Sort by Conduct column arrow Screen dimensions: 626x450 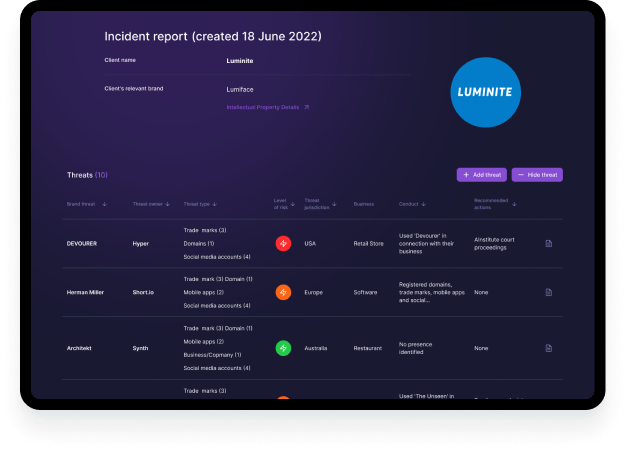click(424, 204)
